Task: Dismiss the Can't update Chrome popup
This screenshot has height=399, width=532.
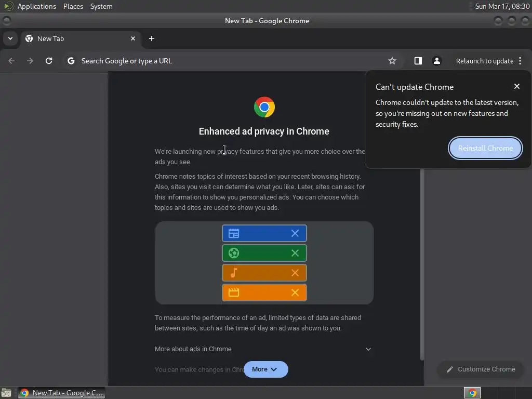Action: 517,87
